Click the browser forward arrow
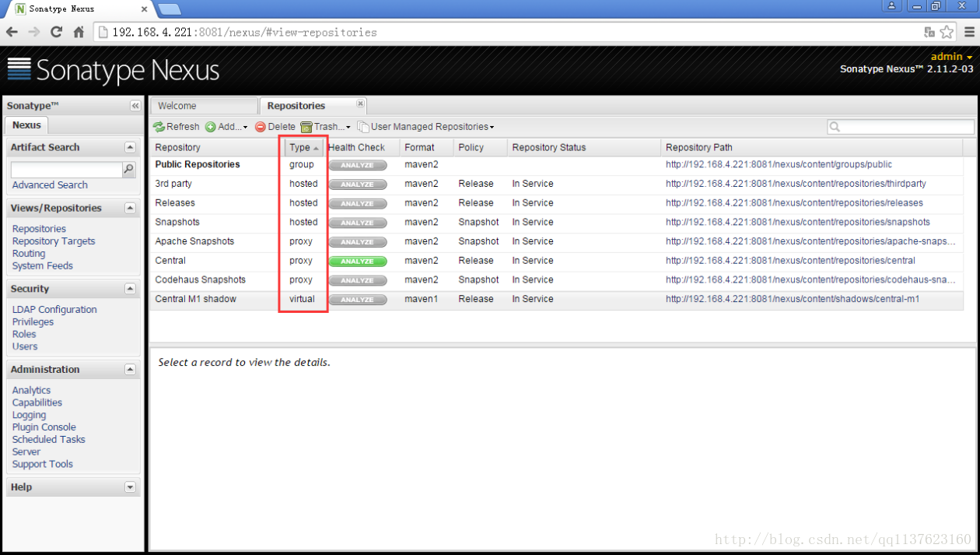Screen dimensions: 980x555 [x=34, y=32]
